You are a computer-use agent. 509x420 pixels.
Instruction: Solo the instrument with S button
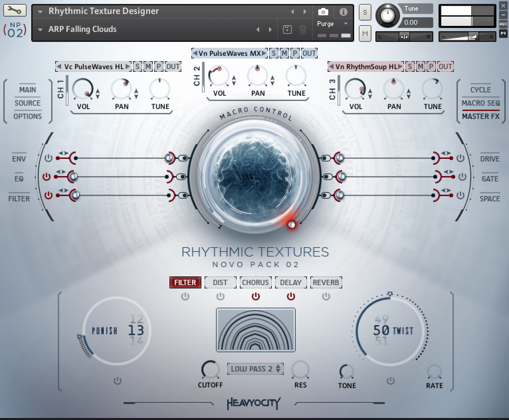tap(365, 13)
